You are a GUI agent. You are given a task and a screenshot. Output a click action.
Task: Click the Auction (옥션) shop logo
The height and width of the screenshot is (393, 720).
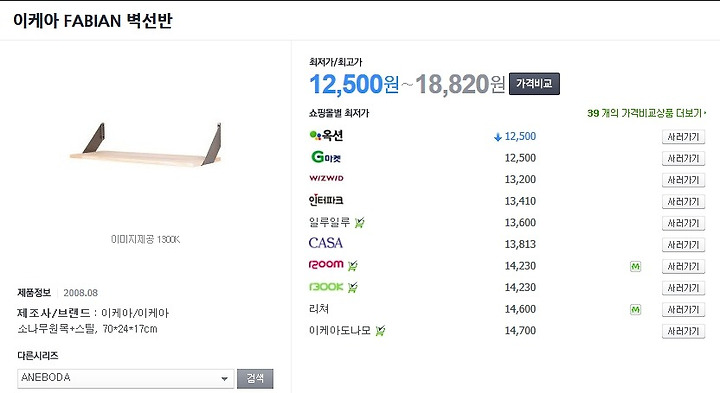tap(326, 135)
